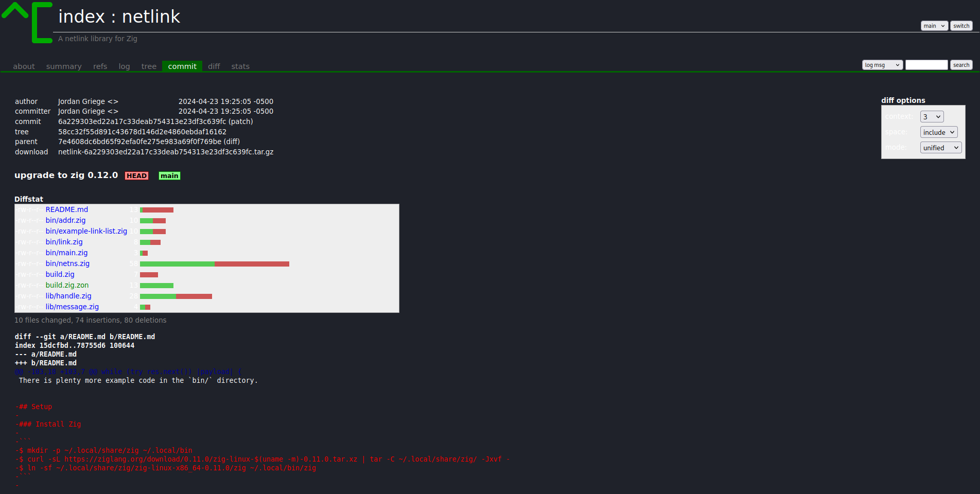Image resolution: width=980 pixels, height=494 pixels.
Task: Open the commit hash 6a229303 link
Action: pos(142,121)
